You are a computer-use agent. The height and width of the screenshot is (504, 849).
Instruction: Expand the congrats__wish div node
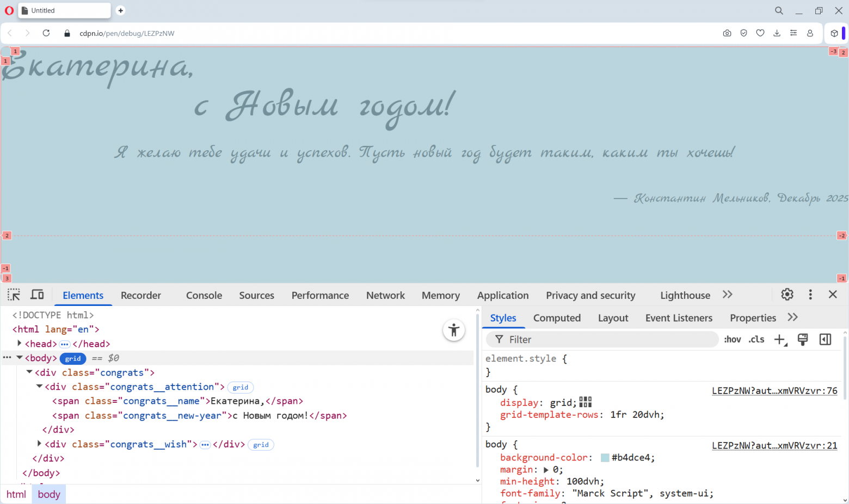(x=39, y=444)
